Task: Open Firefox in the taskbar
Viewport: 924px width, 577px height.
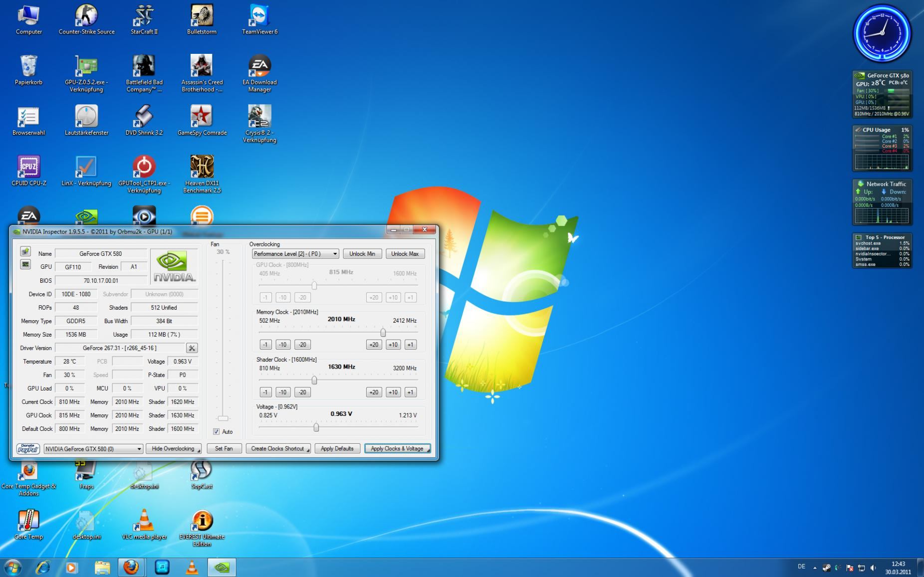Action: [131, 567]
